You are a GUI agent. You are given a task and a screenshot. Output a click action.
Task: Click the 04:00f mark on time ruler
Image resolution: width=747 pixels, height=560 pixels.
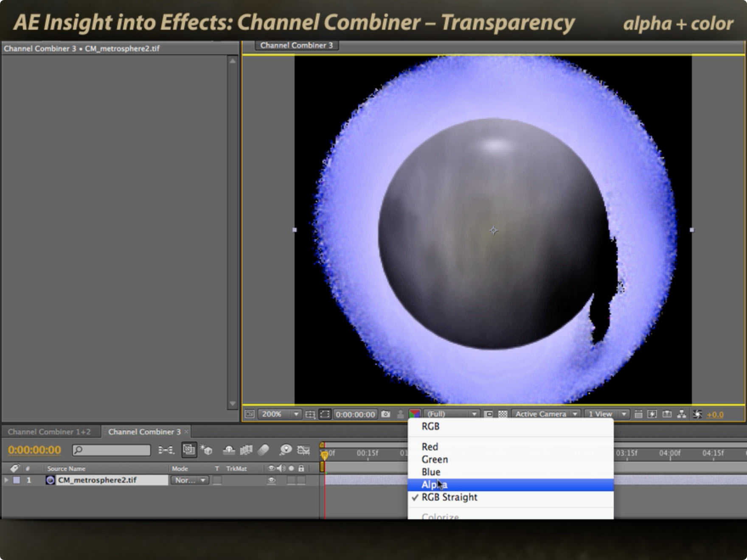[670, 453]
